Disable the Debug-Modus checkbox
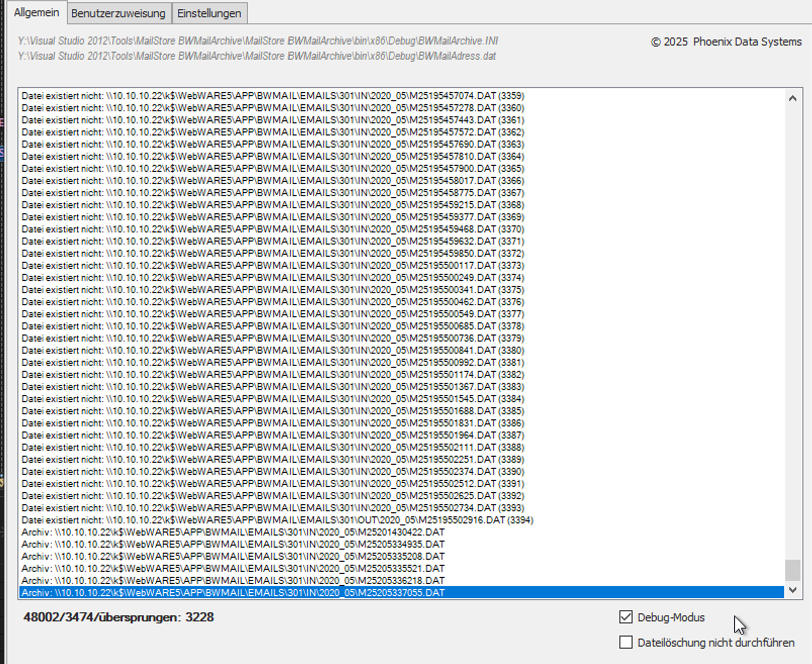 point(626,617)
